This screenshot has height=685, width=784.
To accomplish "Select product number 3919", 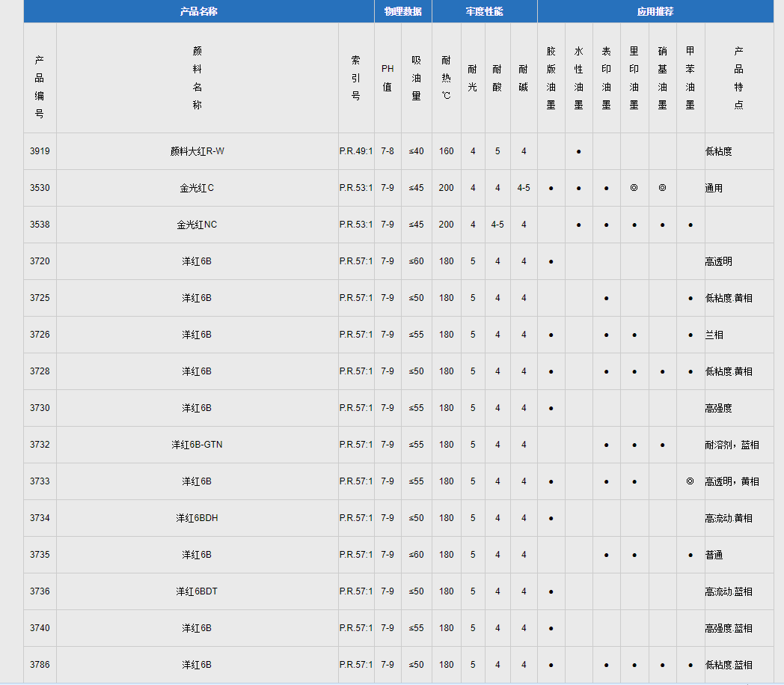I will pos(40,151).
